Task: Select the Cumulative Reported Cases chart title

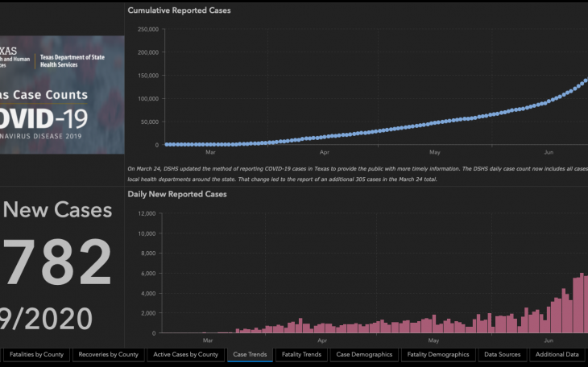Action: pyautogui.click(x=179, y=11)
